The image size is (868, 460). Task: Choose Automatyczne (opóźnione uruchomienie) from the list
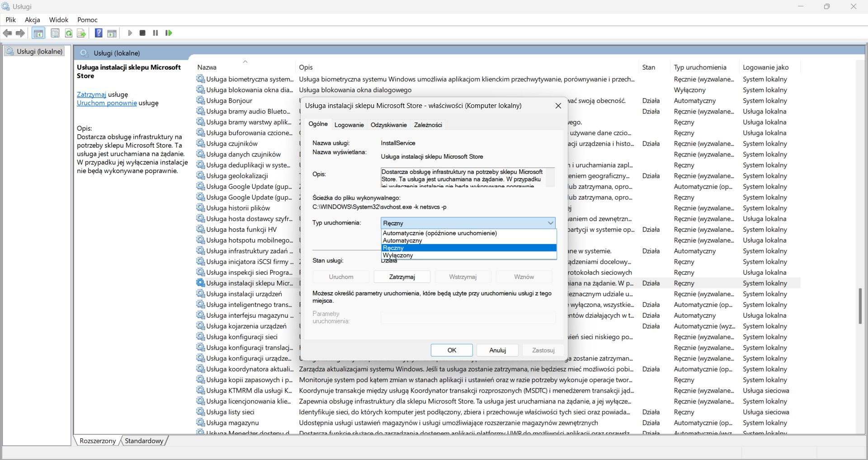click(469, 233)
